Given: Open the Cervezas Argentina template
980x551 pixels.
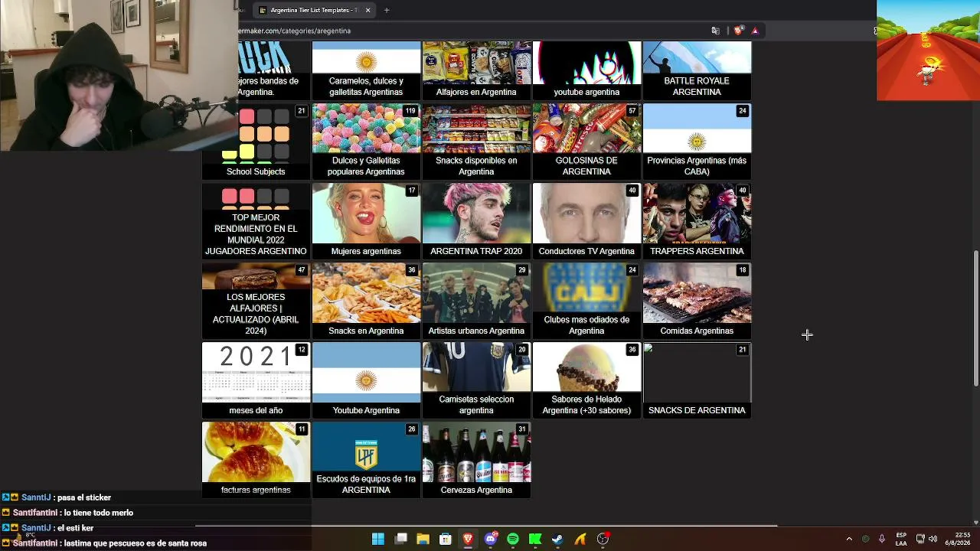Looking at the screenshot, I should (476, 459).
